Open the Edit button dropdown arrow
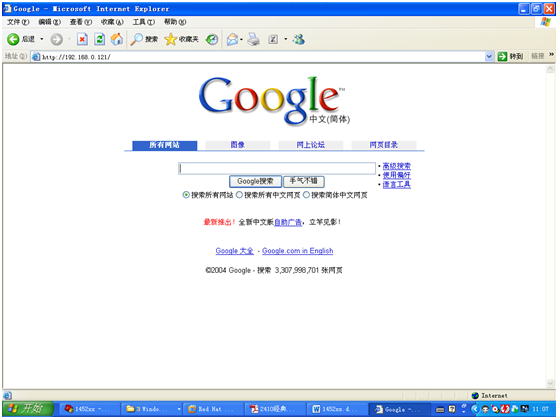558x419 pixels. coord(285,39)
